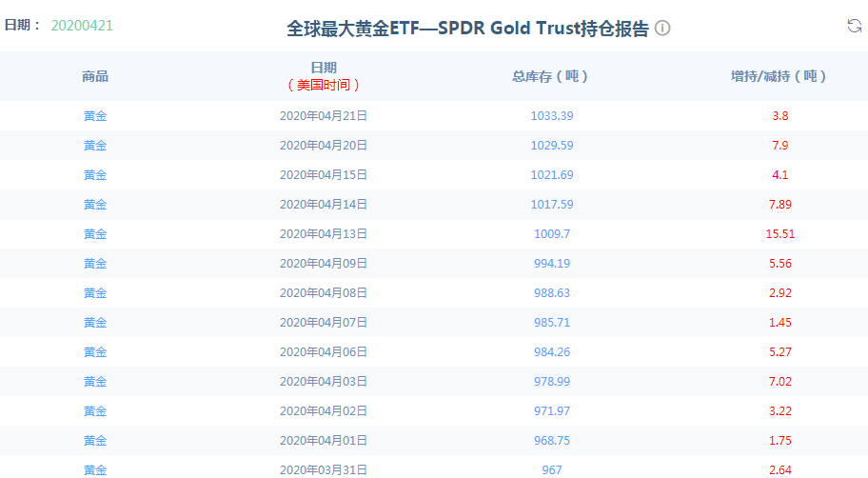Viewport: 868px width, 478px height.
Task: Click total inventory value 1017.59
Action: point(552,205)
